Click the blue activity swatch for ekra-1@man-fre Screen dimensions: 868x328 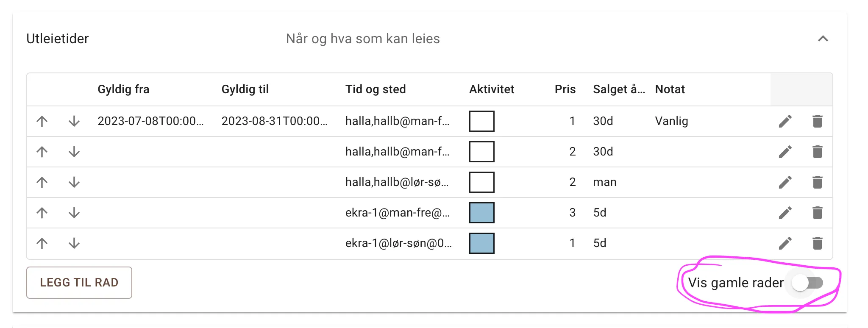click(481, 213)
